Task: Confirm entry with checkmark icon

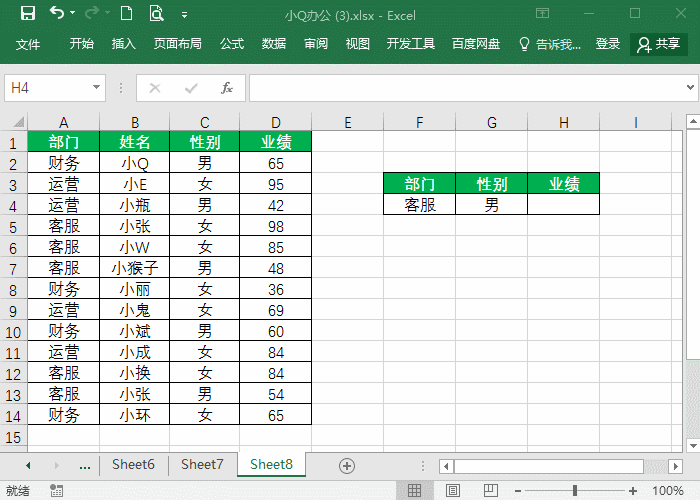Action: tap(191, 88)
